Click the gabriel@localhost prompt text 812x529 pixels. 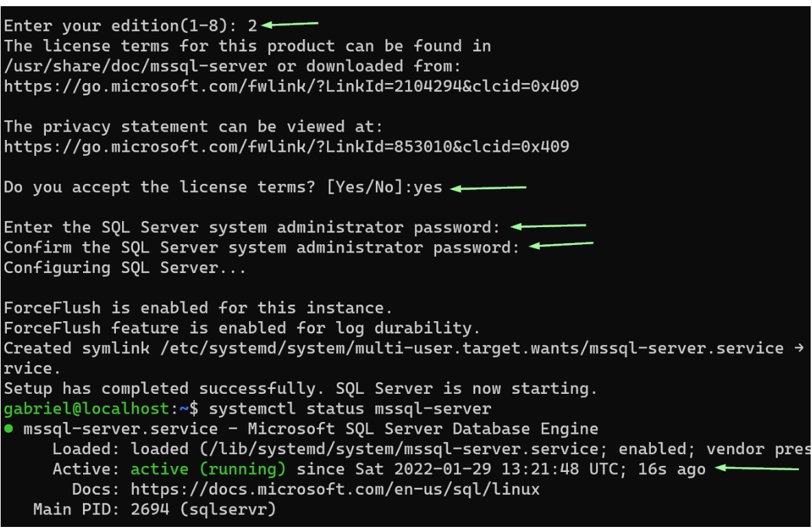pos(86,409)
